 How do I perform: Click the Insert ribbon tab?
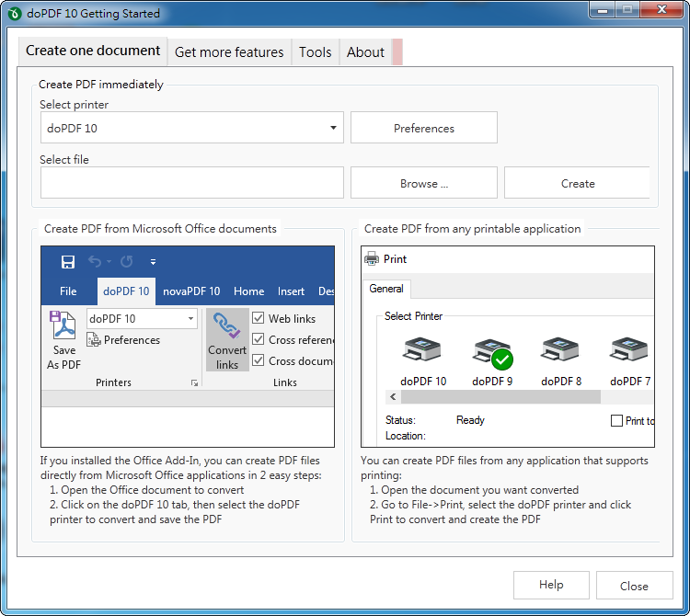(x=291, y=291)
